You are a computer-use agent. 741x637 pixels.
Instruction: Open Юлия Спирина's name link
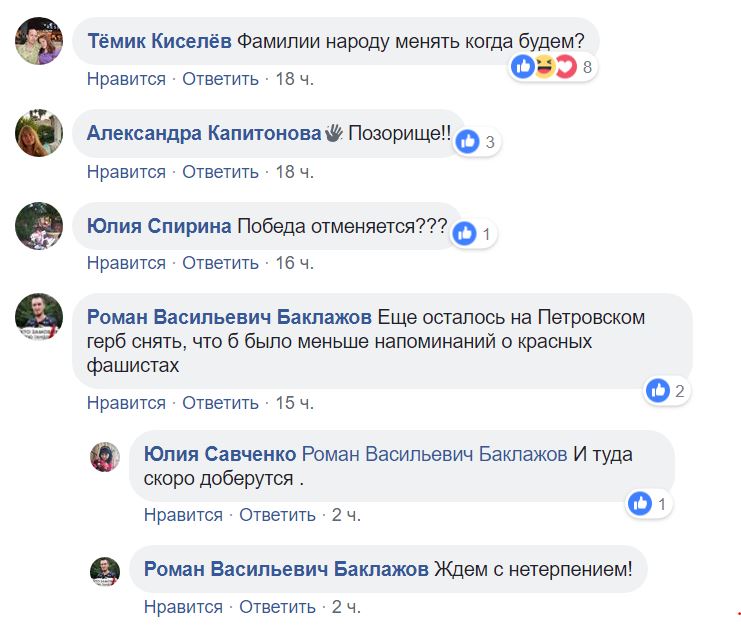(158, 226)
